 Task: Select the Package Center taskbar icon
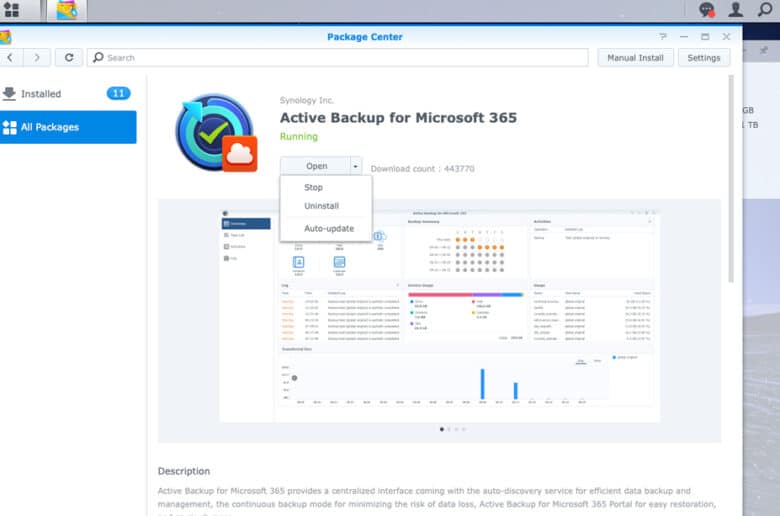[x=67, y=10]
